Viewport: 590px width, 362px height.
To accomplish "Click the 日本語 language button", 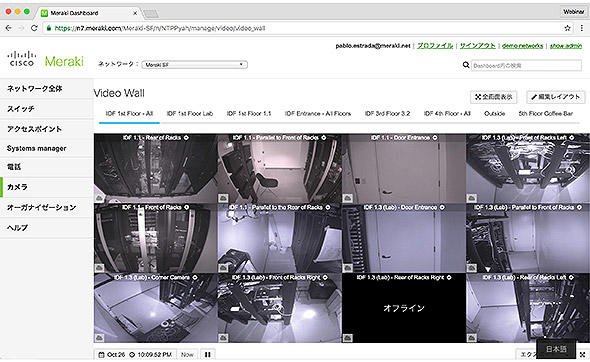I will click(556, 349).
